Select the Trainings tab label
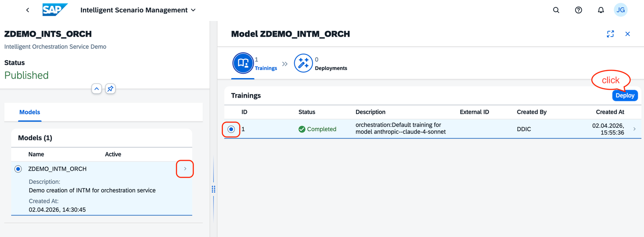Image resolution: width=644 pixels, height=237 pixels. pos(266,68)
